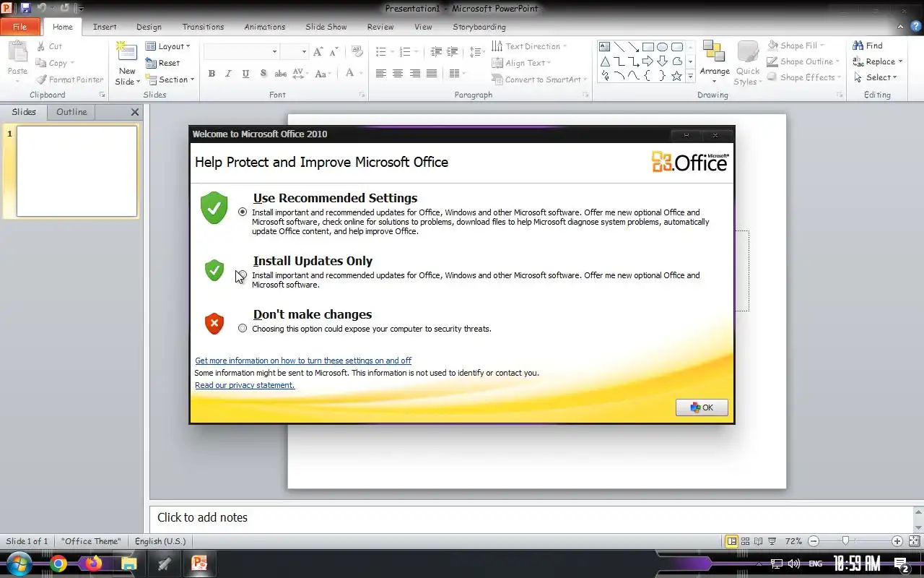Justify text in Paragraph group
Screen dimensions: 924x578
pos(432,74)
